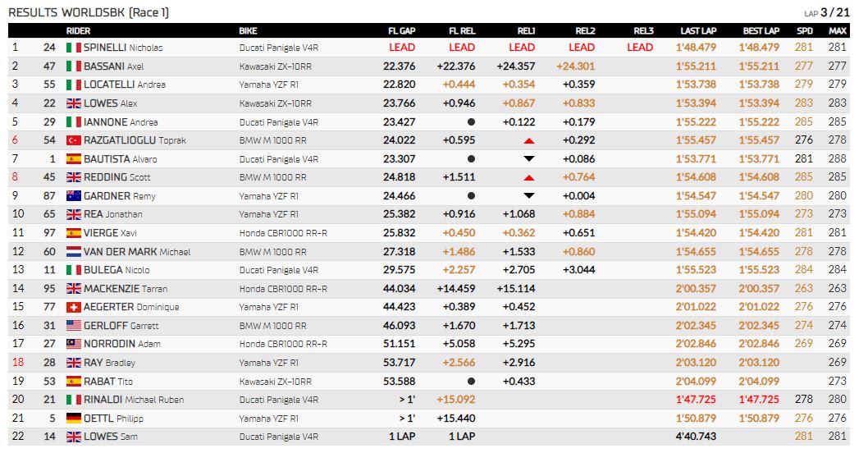Click the black down arrow in Gardner's row

pyautogui.click(x=529, y=195)
